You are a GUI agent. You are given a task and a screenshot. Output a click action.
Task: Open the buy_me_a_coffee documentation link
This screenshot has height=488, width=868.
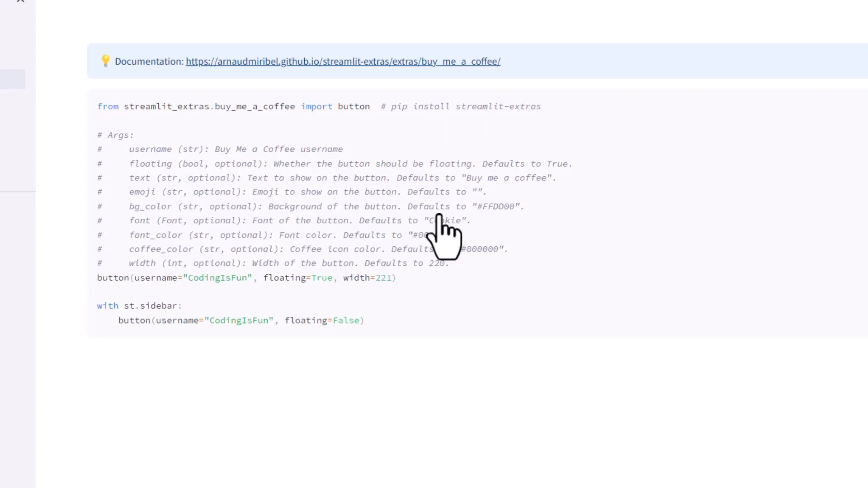click(343, 61)
